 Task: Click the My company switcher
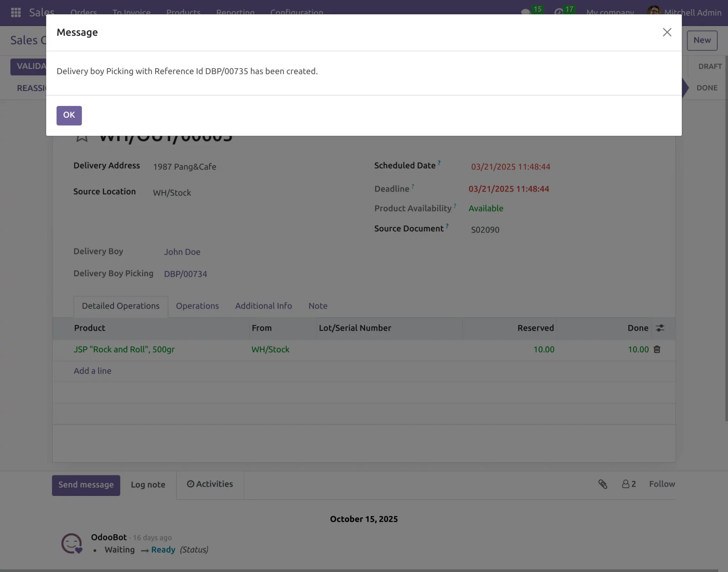coord(610,12)
